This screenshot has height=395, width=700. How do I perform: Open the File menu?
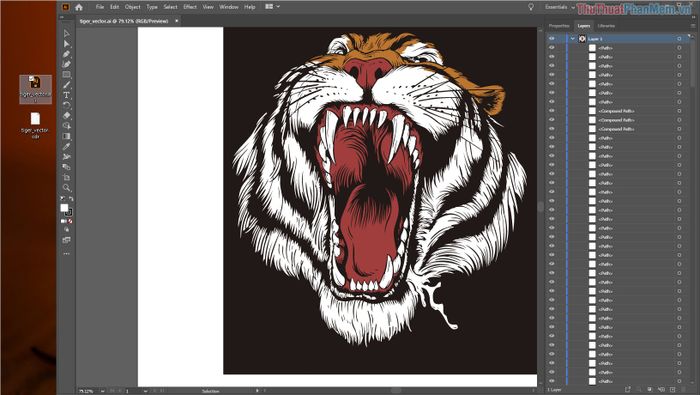(100, 7)
